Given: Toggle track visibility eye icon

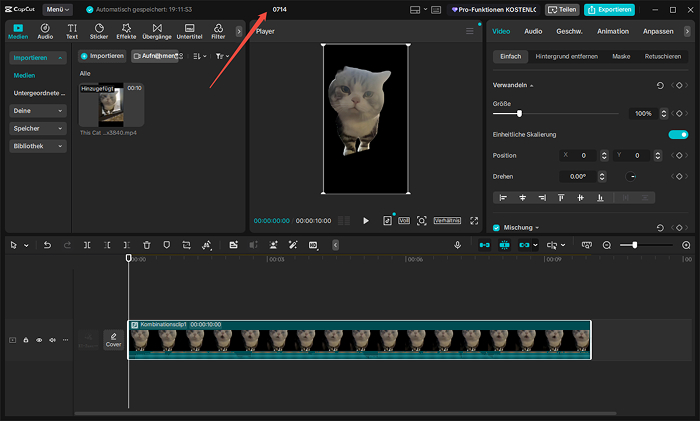Looking at the screenshot, I should [39, 340].
